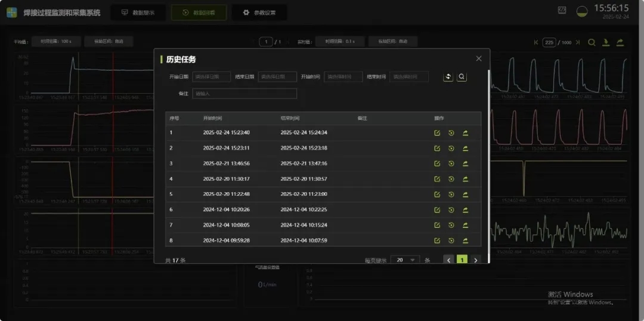Switch to the 数据显示 tab
Screen dimensions: 644x321
pyautogui.click(x=138, y=13)
